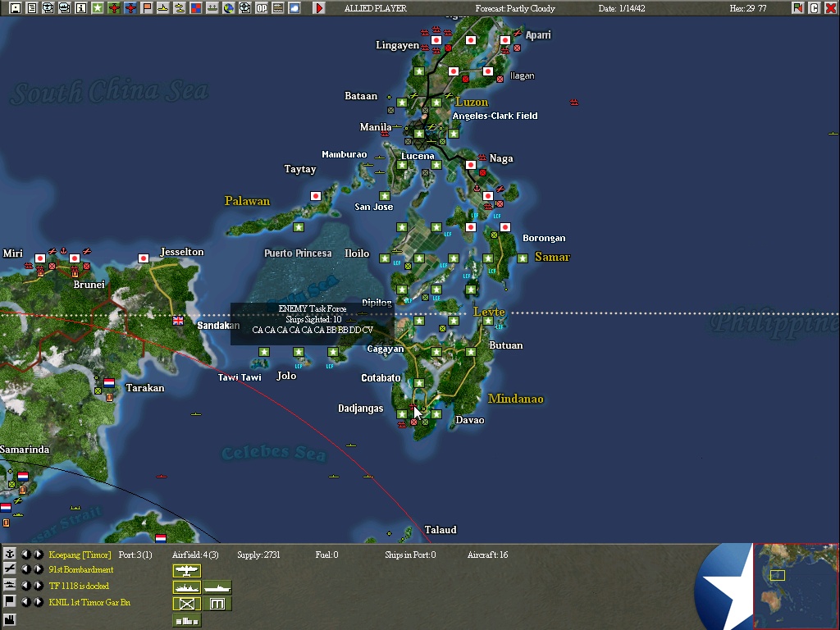
Task: Click the double yellow ships toolbar icon
Action: pyautogui.click(x=180, y=8)
